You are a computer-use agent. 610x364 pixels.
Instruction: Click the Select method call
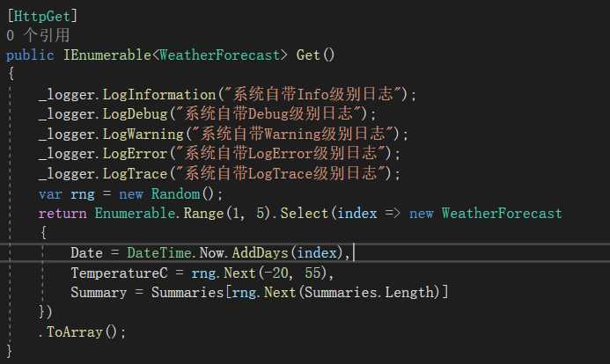[305, 213]
